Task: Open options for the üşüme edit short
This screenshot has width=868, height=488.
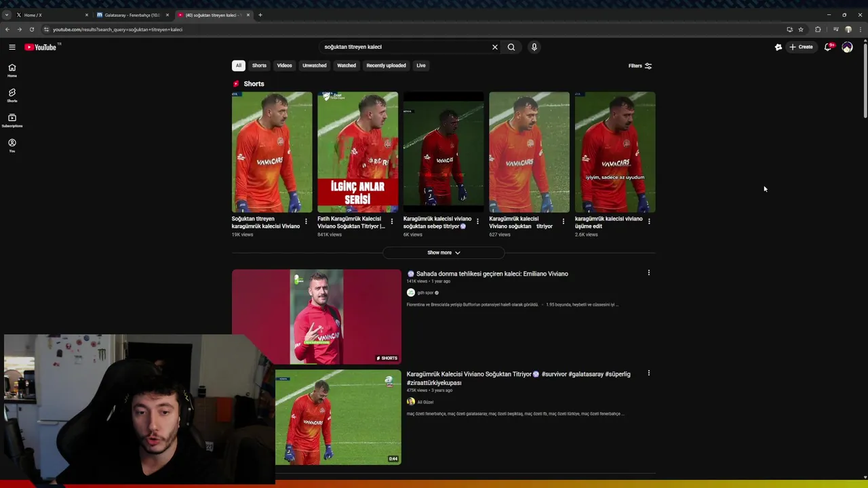Action: [x=649, y=222]
